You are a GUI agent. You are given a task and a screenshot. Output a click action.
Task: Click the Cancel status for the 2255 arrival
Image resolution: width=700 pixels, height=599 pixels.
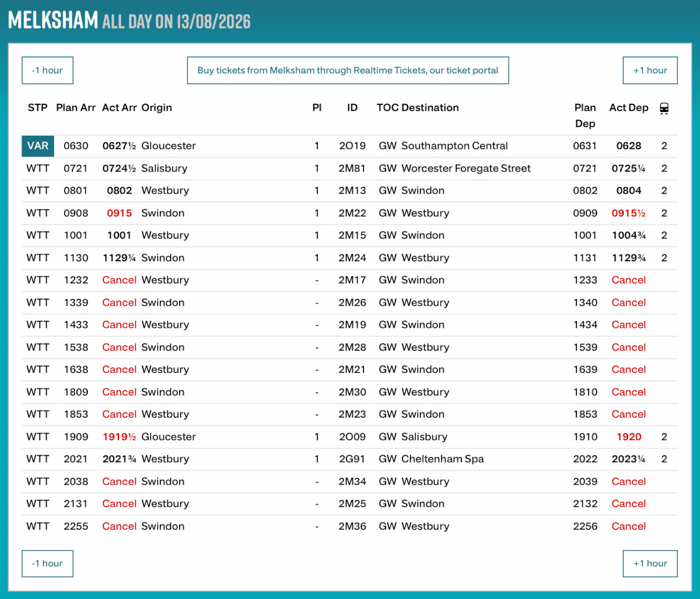tap(119, 526)
